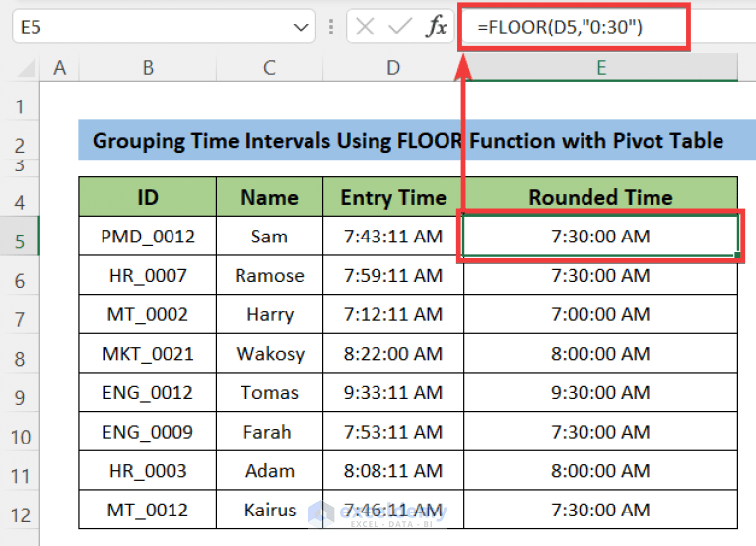Viewport: 756px width, 546px height.
Task: Select entry time 7:59:11 AM
Action: click(x=393, y=275)
